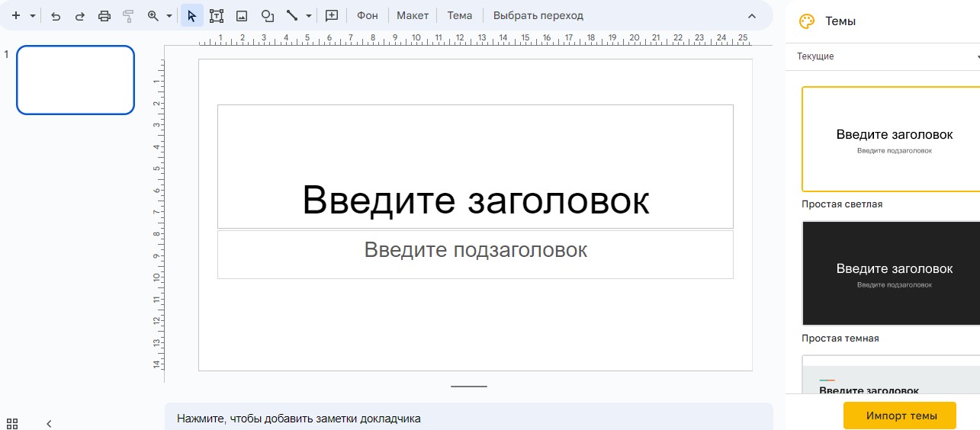Click the new slide plus icon
The height and width of the screenshot is (430, 980).
[15, 15]
